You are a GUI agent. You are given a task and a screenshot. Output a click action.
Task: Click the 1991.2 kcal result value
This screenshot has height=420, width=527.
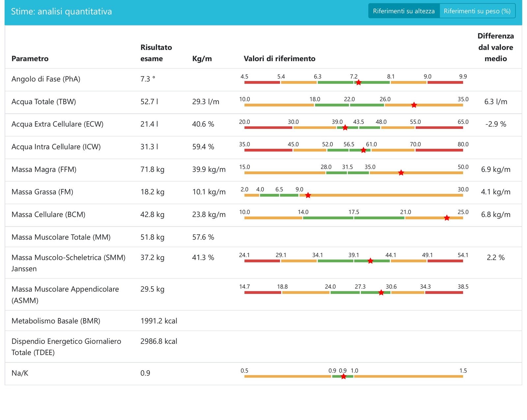pyautogui.click(x=159, y=321)
